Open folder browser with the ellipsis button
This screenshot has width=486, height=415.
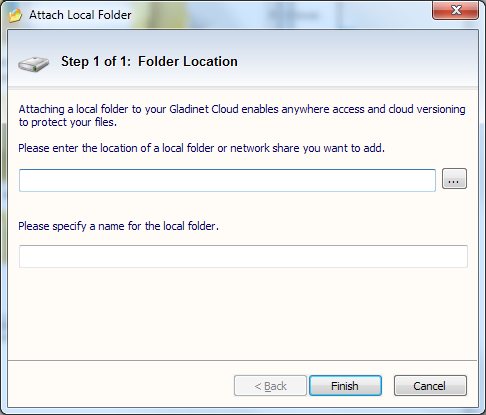pyautogui.click(x=454, y=179)
